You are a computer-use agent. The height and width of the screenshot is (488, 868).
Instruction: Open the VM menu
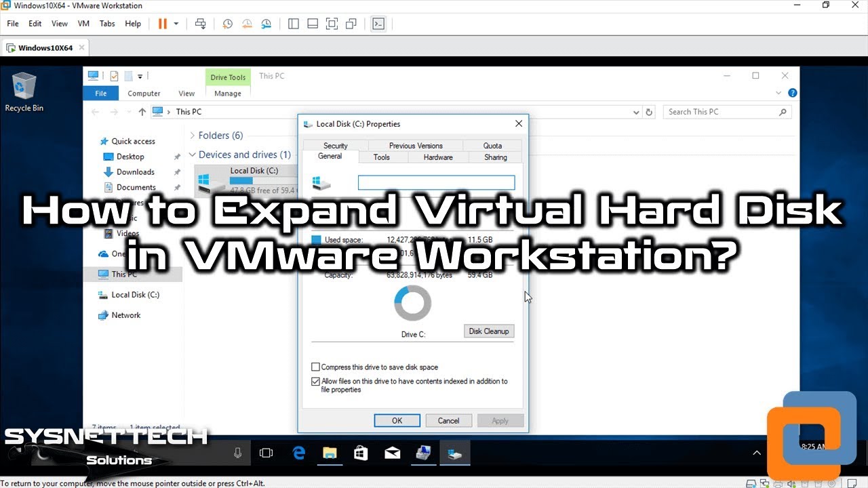point(83,23)
